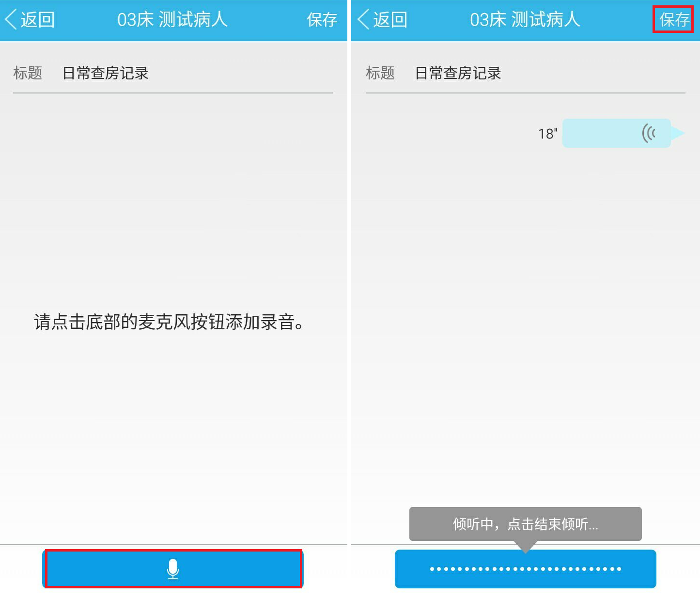Tap the sound wave icon in the voice bubble

(x=649, y=133)
